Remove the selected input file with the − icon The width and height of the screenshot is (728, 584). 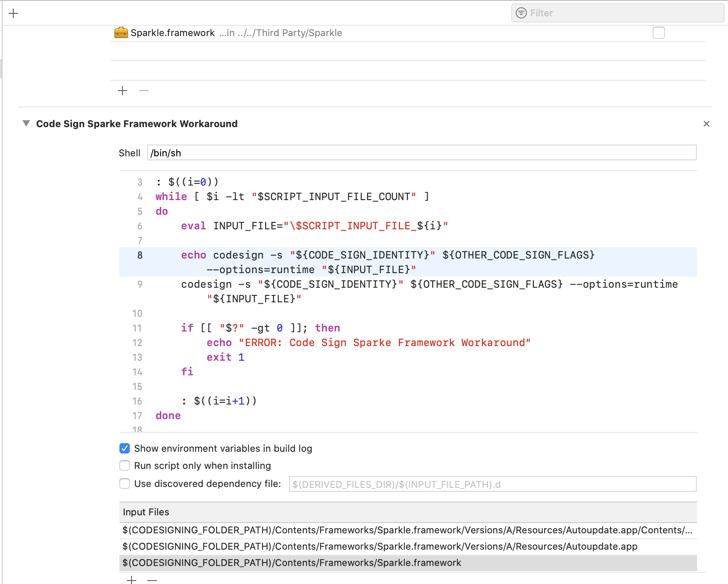[152, 579]
